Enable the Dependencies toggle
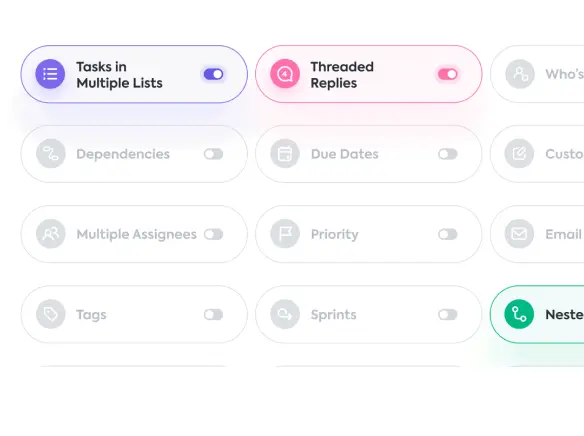Viewport: 584px width, 436px height. [213, 154]
